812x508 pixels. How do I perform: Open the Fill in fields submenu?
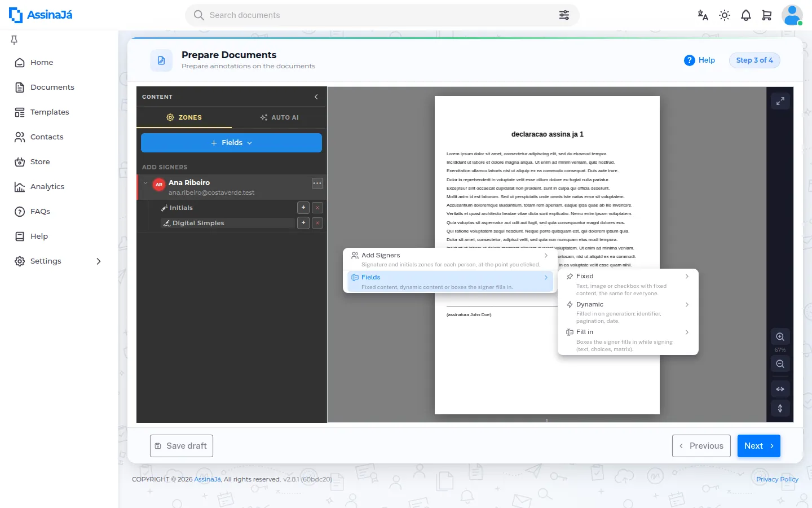pyautogui.click(x=628, y=340)
